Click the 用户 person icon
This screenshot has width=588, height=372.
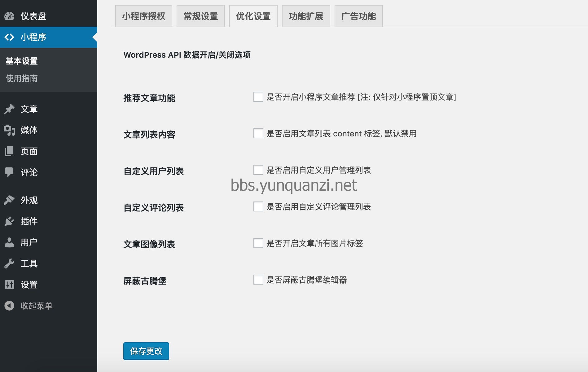[9, 242]
